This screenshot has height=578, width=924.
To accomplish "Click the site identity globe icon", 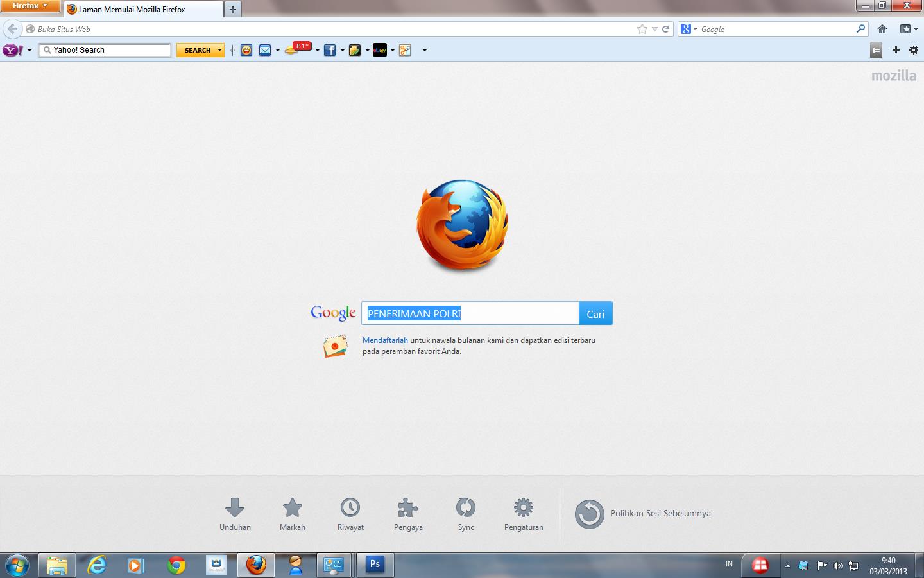I will point(30,29).
